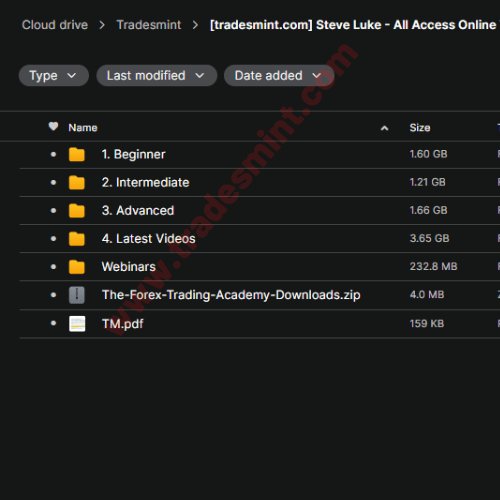
Task: Toggle favourite dot for 2. Intermediate
Action: (x=53, y=182)
